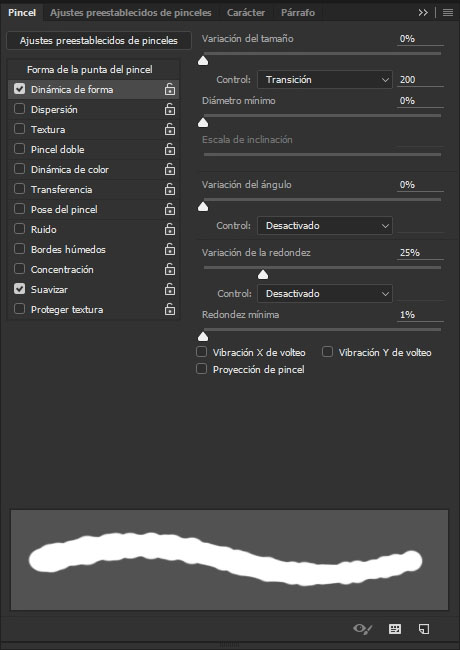Enable the Transferencia checkbox

pos(19,189)
